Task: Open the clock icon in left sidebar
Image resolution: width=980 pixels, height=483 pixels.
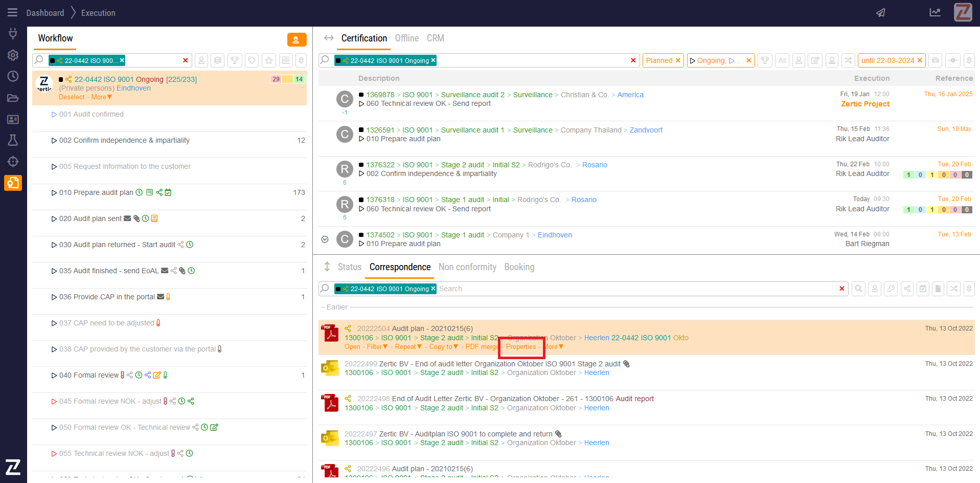Action: [13, 76]
